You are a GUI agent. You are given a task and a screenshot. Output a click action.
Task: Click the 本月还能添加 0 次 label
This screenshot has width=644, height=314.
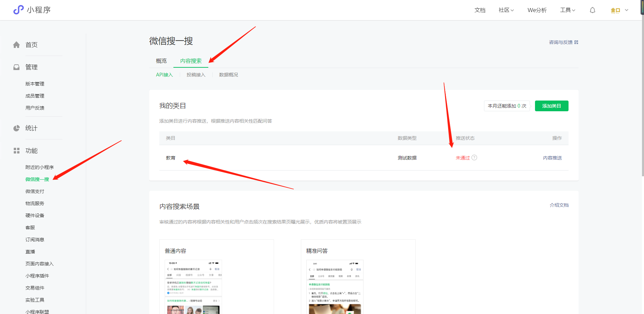(x=507, y=106)
